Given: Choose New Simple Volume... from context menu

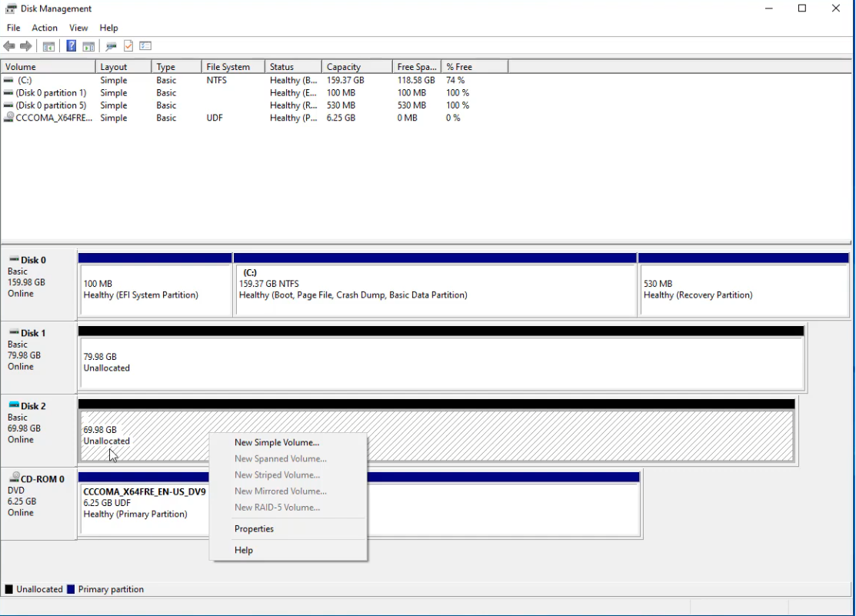Looking at the screenshot, I should click(288, 442).
